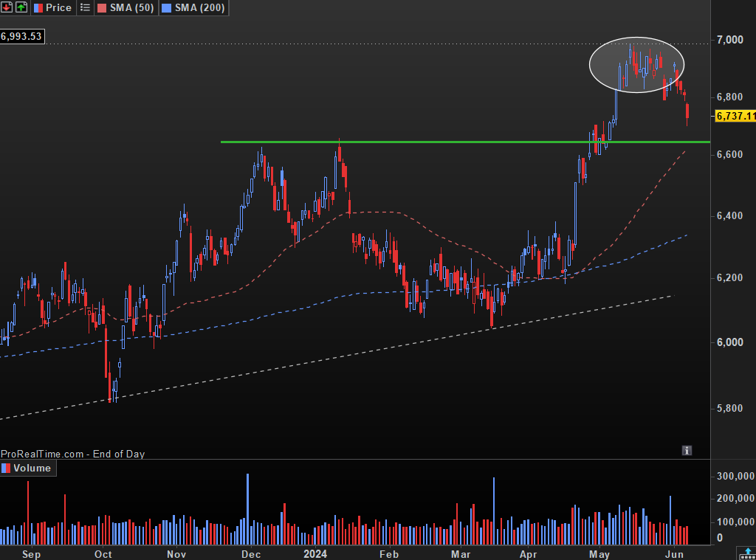Image resolution: width=756 pixels, height=560 pixels.
Task: Click the SMA (50) red color swatch
Action: tap(102, 7)
